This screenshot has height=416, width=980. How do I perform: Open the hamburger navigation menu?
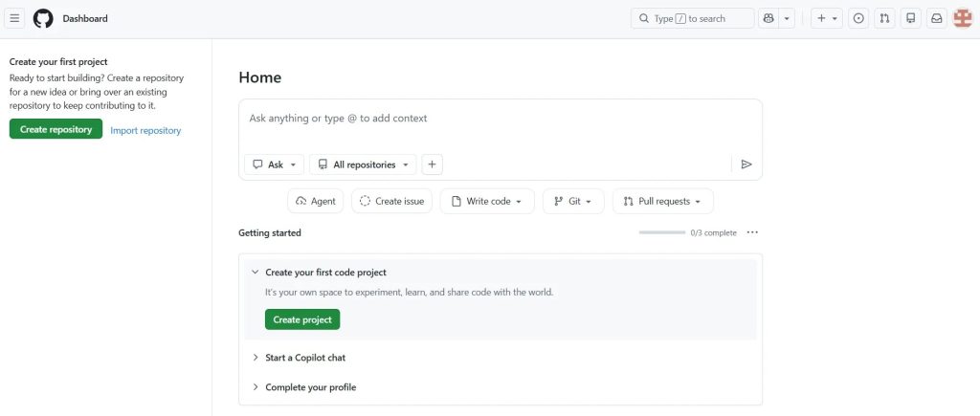14,18
